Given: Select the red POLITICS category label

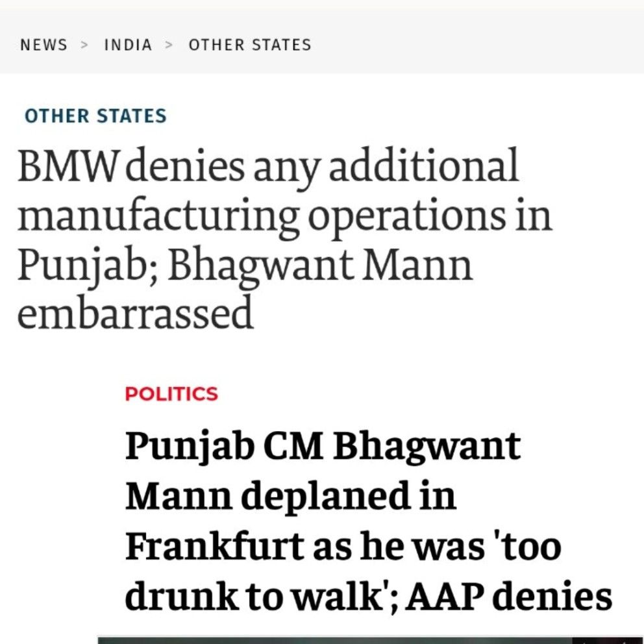Looking at the screenshot, I should (171, 394).
